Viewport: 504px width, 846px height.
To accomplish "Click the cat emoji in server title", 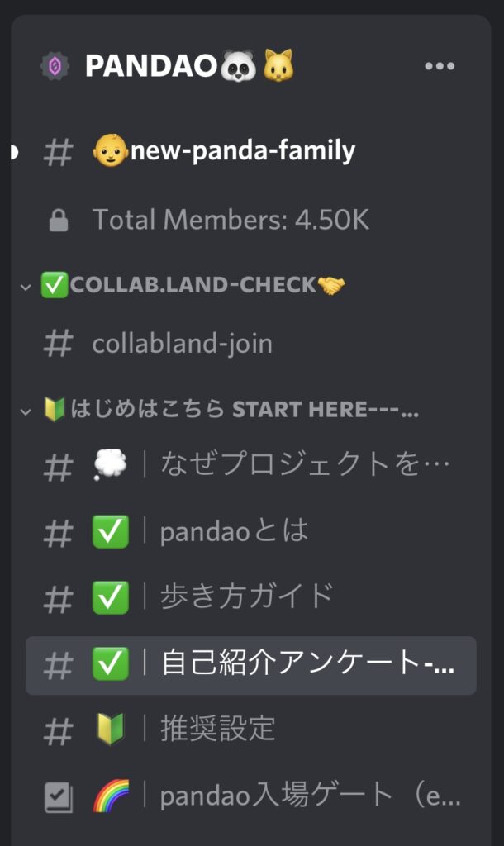I will (x=278, y=66).
